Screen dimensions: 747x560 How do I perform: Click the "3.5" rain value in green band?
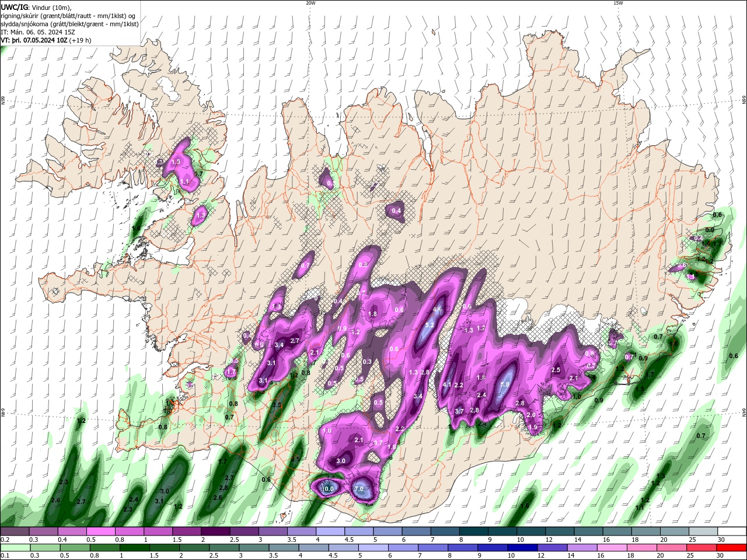(277, 405)
